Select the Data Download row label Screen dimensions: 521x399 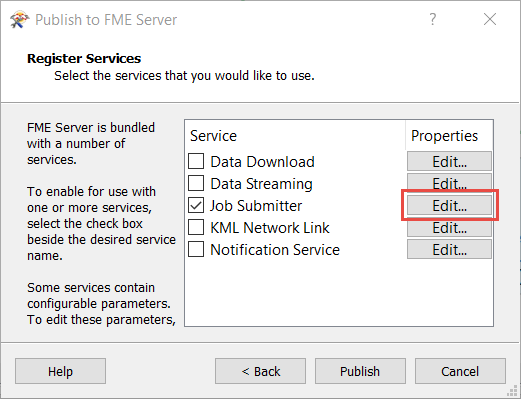coord(262,162)
